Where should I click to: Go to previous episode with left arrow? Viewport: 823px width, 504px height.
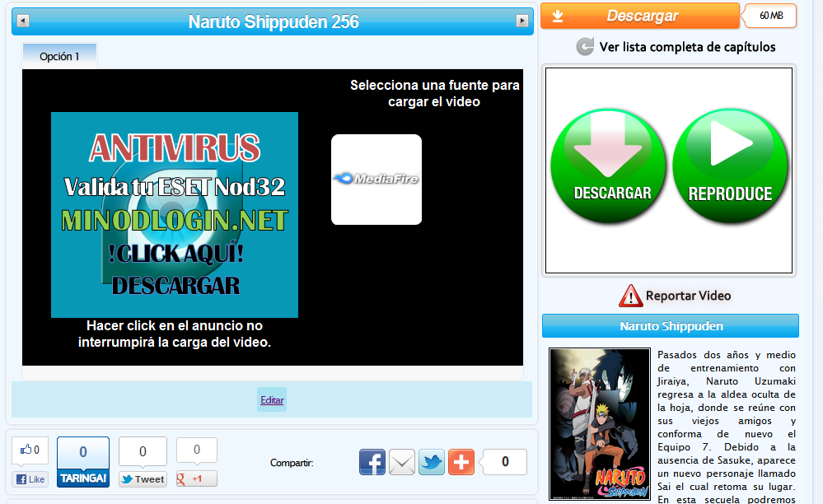tap(22, 21)
